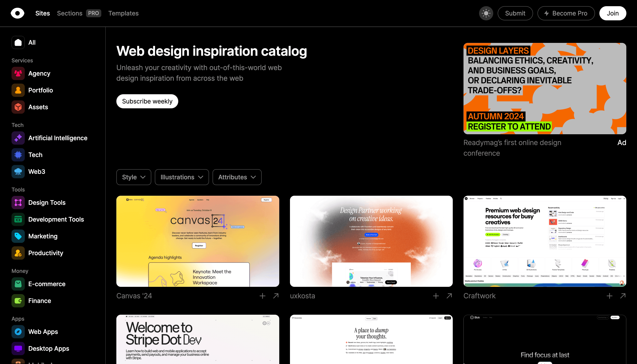Open the Web Apps category label

[43, 332]
